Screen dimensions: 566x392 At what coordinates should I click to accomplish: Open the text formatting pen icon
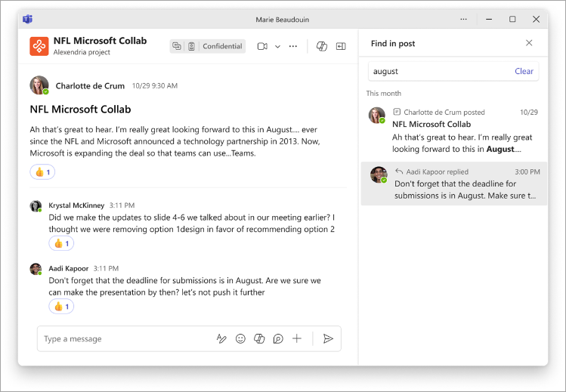point(221,338)
